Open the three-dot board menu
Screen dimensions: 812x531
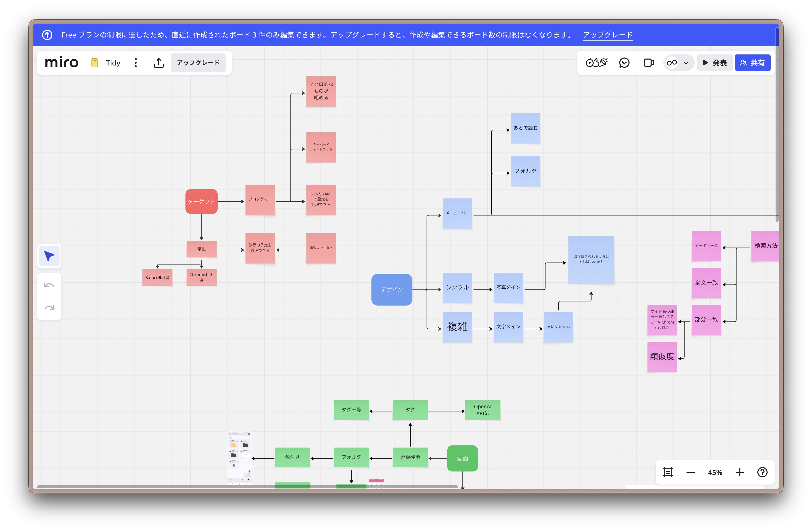tap(136, 63)
